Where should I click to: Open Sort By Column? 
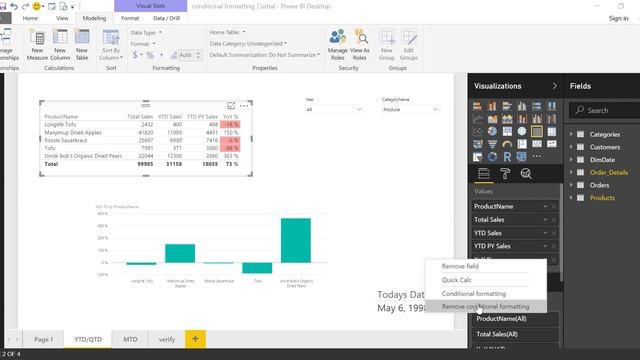click(111, 45)
